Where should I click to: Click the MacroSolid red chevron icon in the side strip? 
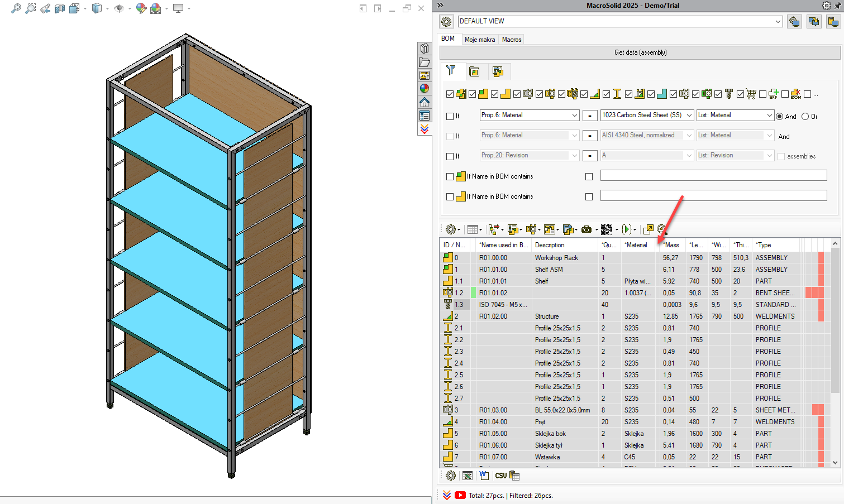(x=425, y=129)
